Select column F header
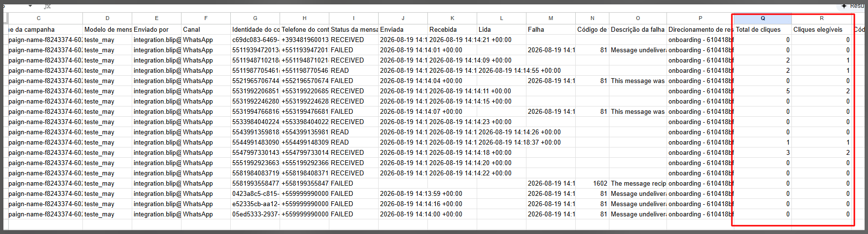Viewport: 868px width, 234px height. tap(206, 18)
